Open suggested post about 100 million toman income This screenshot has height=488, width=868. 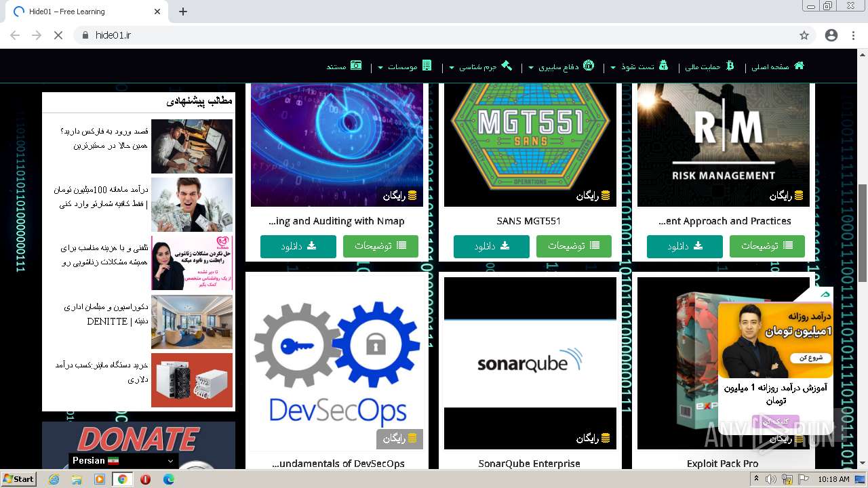(x=102, y=197)
